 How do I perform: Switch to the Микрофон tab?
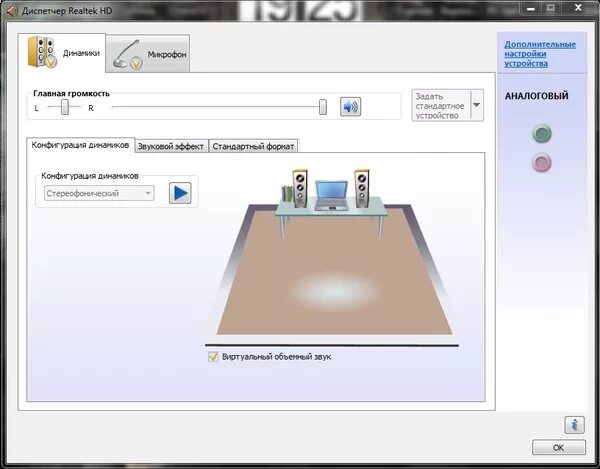click(x=148, y=54)
